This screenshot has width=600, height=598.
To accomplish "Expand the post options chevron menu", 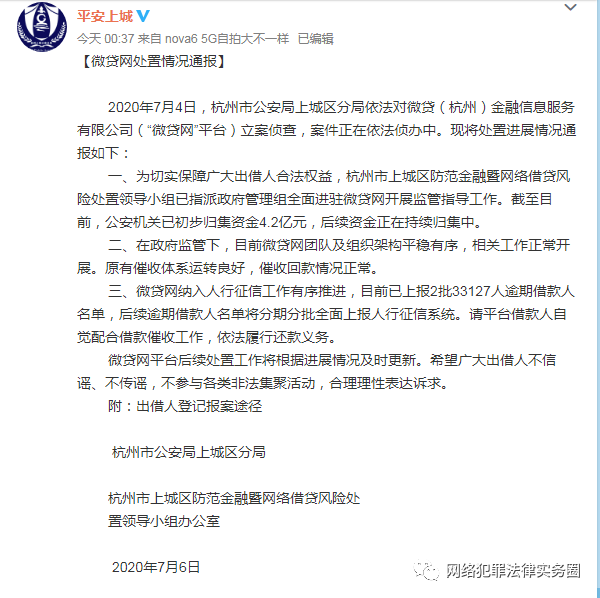I will coord(570,7).
